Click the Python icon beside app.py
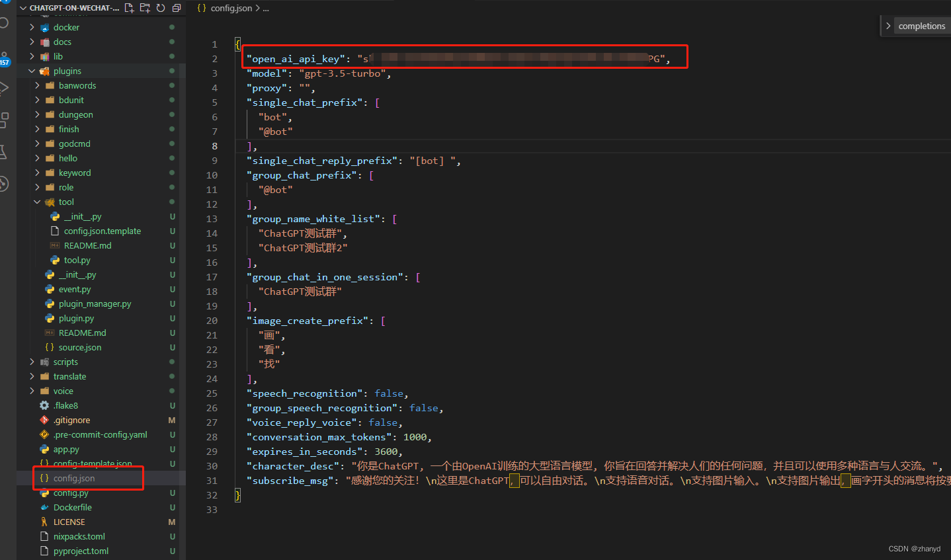 click(44, 449)
